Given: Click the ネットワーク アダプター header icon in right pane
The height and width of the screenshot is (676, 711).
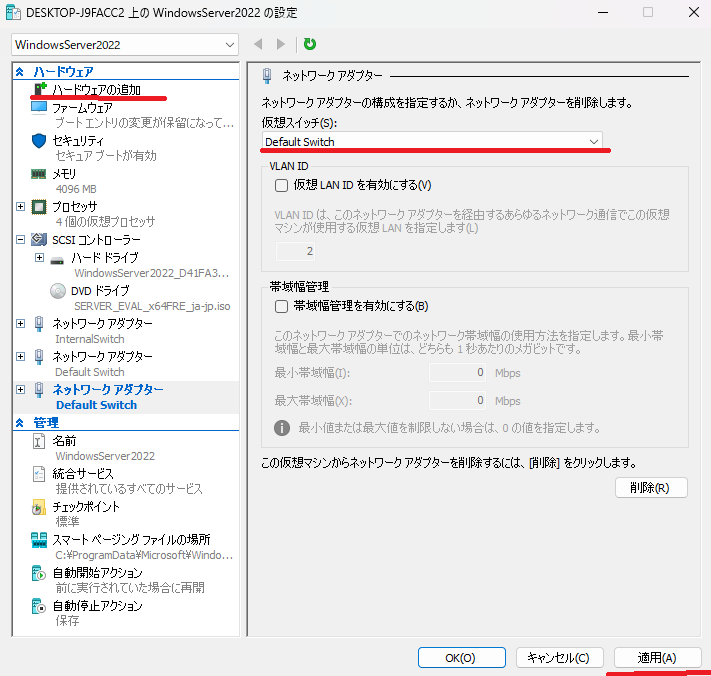Looking at the screenshot, I should [267, 76].
